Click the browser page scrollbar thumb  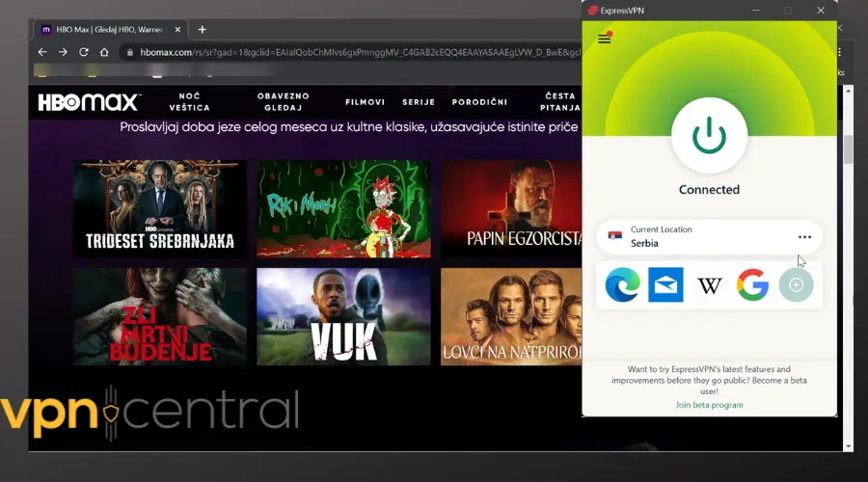[848, 149]
